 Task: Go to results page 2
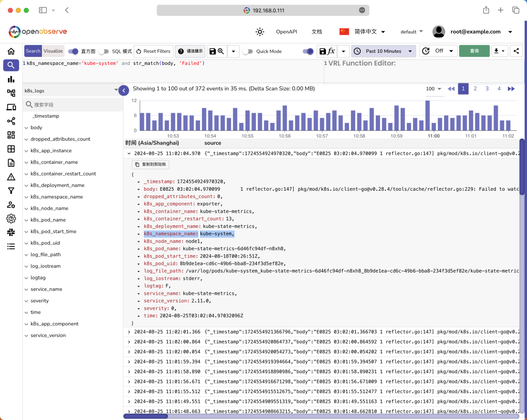coord(475,89)
